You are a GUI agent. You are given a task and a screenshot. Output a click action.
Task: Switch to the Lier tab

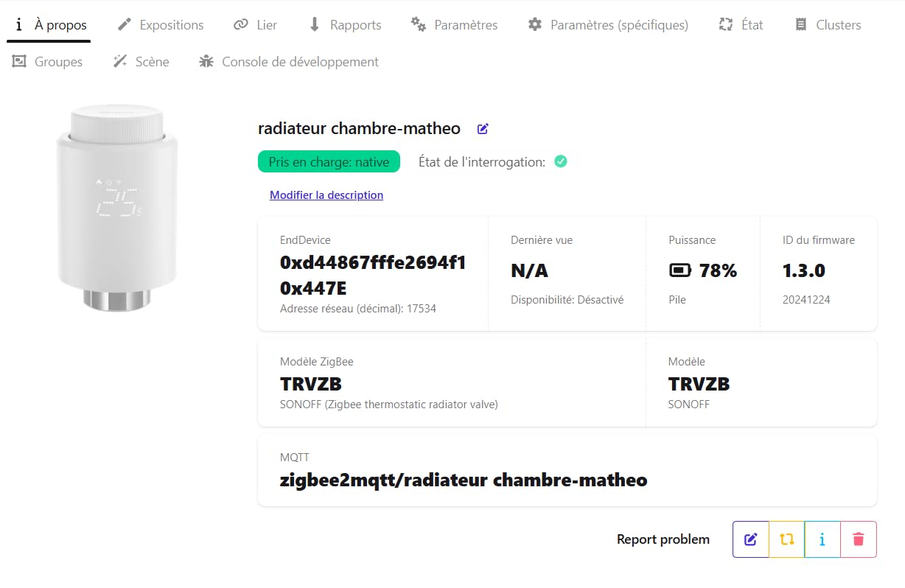pyautogui.click(x=255, y=25)
